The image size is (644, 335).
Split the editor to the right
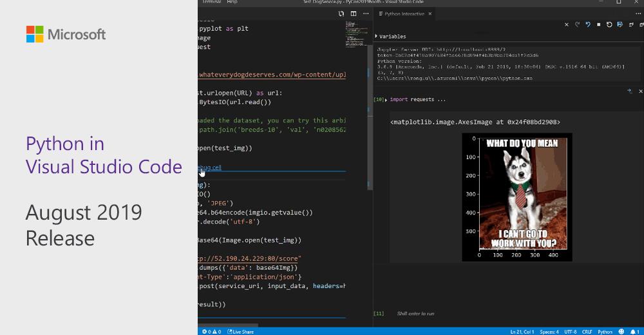[353, 14]
